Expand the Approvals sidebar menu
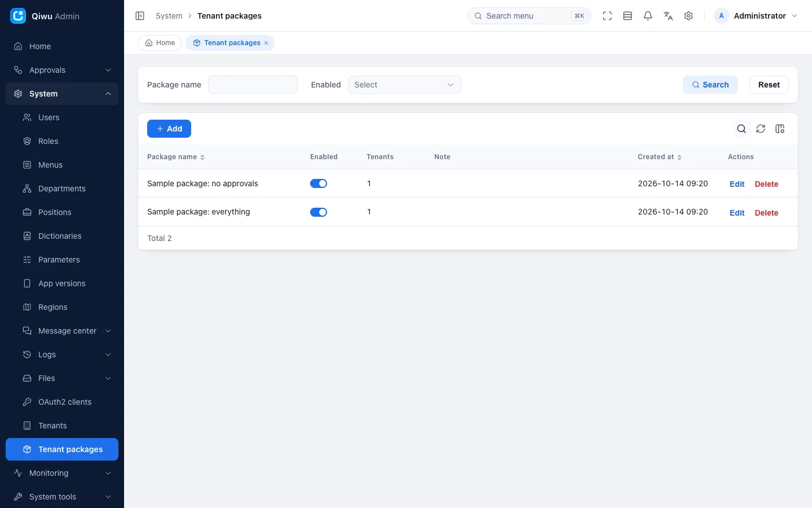812x508 pixels. click(x=62, y=70)
